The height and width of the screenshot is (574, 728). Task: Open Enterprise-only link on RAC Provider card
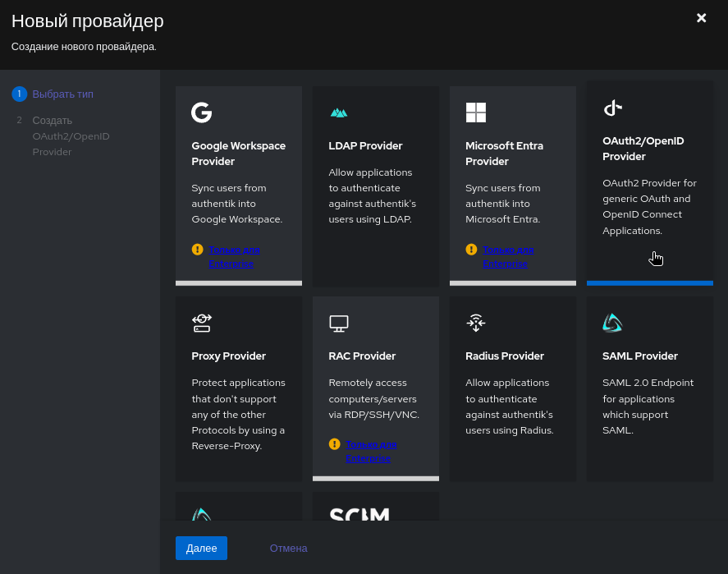[x=371, y=451]
